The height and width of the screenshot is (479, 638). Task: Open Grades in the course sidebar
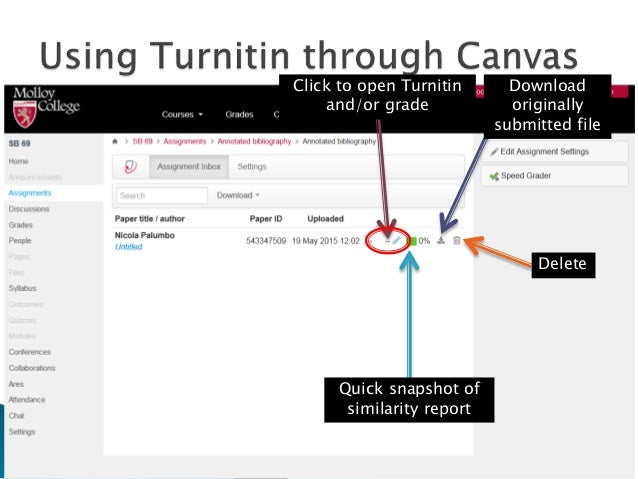pyautogui.click(x=20, y=225)
